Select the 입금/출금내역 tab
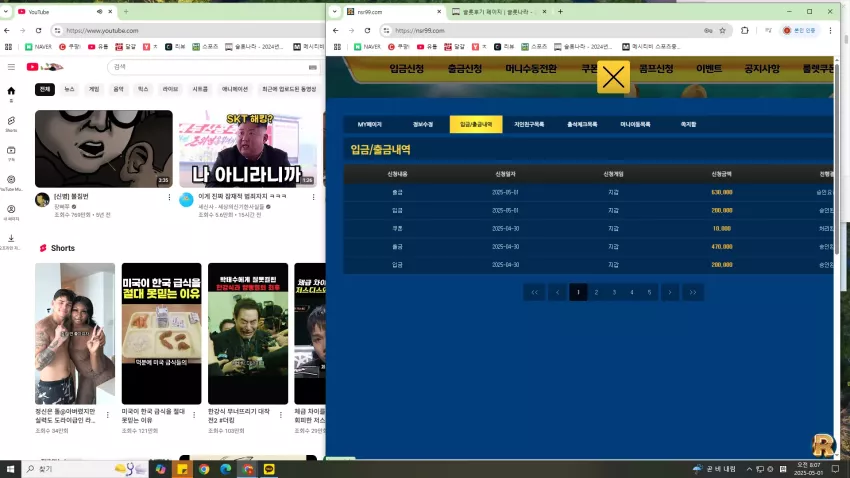Viewport: 850px width, 478px height. tap(476, 124)
